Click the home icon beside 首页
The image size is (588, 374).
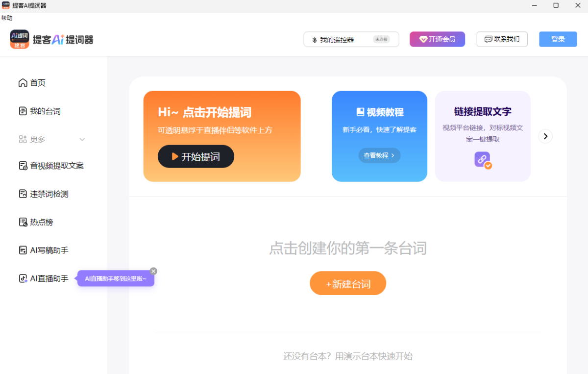pyautogui.click(x=23, y=83)
